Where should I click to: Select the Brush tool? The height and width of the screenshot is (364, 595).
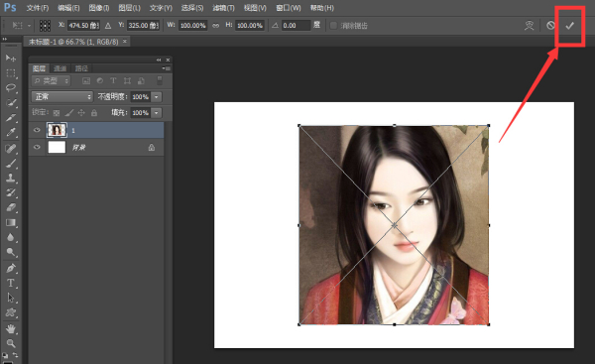pyautogui.click(x=10, y=164)
